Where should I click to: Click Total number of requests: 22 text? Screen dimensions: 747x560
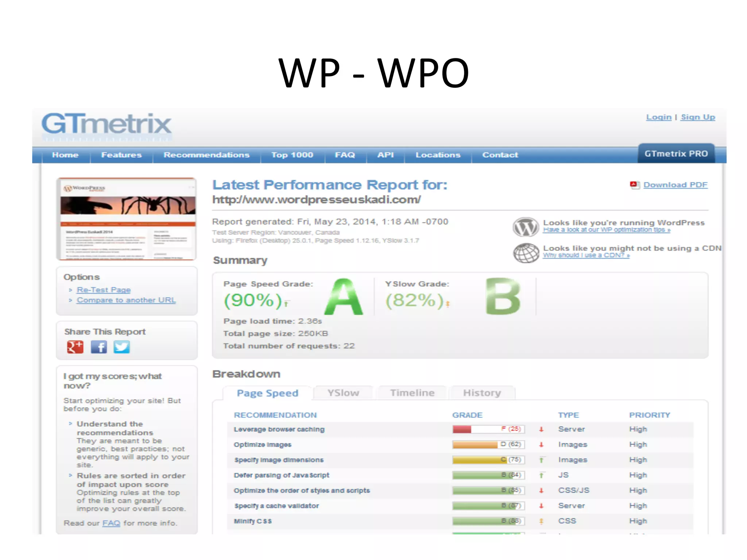(289, 346)
